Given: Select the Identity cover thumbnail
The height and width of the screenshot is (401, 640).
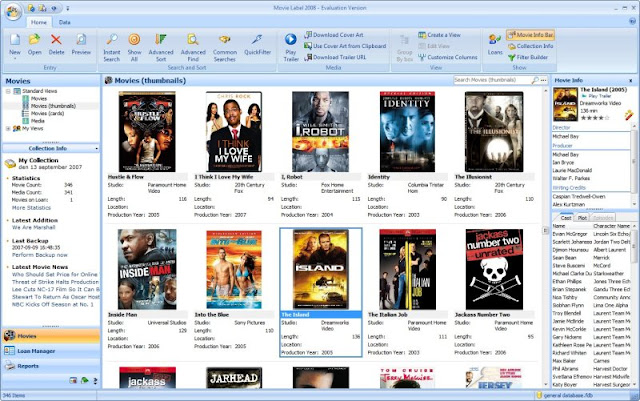Looking at the screenshot, I should coord(407,131).
